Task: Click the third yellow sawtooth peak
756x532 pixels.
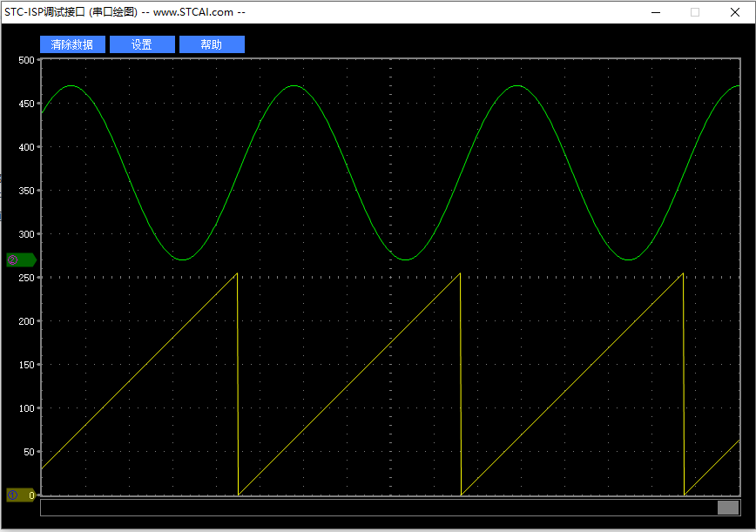Action: click(x=682, y=274)
